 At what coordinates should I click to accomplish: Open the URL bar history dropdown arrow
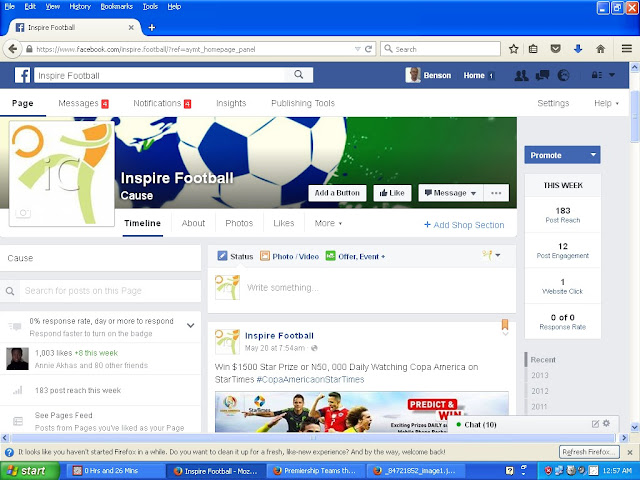pyautogui.click(x=358, y=49)
